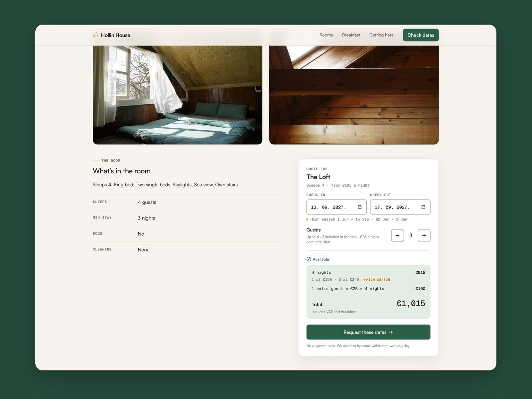
Task: Click the Hollin House brand name
Action: tap(115, 35)
